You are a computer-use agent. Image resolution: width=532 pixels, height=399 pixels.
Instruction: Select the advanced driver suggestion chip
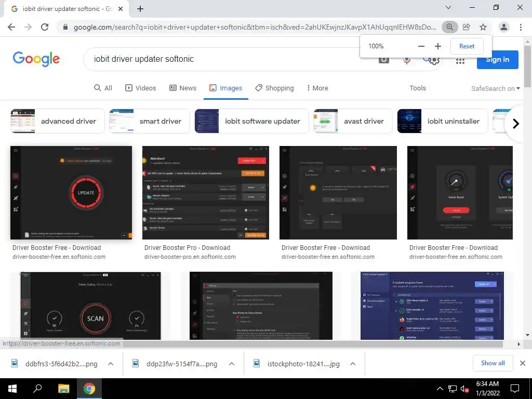(57, 121)
